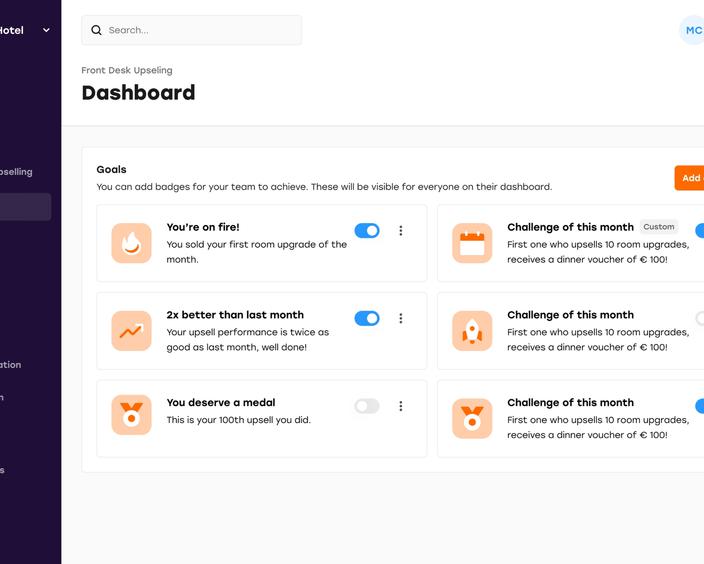Image resolution: width=704 pixels, height=564 pixels.
Task: Expand the kebab menu for You deserve a medal
Action: tap(401, 406)
